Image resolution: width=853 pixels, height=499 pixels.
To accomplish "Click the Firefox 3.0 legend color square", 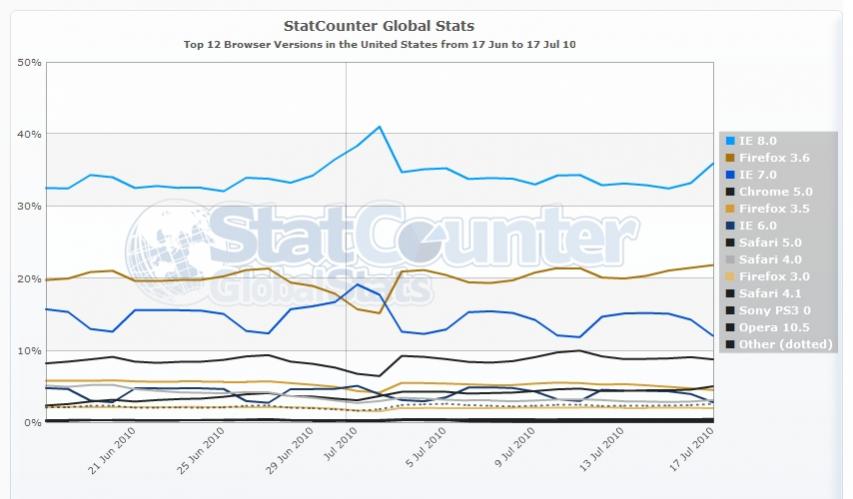I will (729, 276).
